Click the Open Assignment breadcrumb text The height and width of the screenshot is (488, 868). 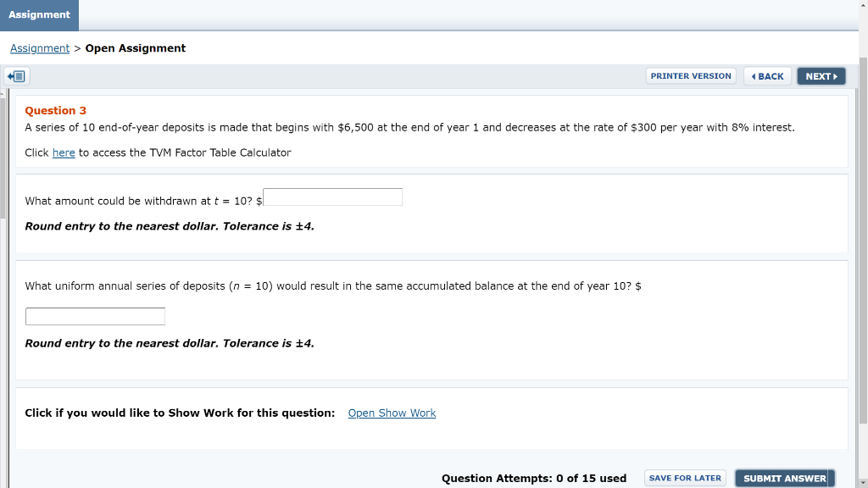coord(135,48)
